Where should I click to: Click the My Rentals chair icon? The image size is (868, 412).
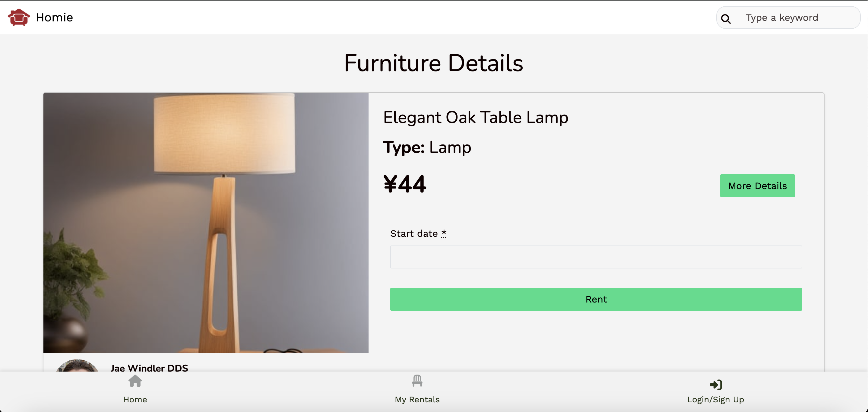tap(417, 381)
